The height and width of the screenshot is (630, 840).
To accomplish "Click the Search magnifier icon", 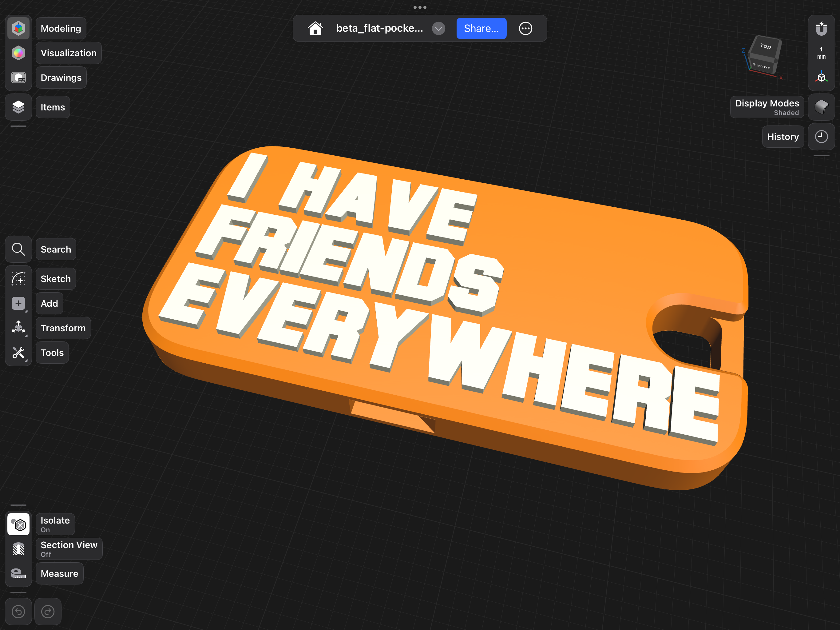I will [x=18, y=249].
